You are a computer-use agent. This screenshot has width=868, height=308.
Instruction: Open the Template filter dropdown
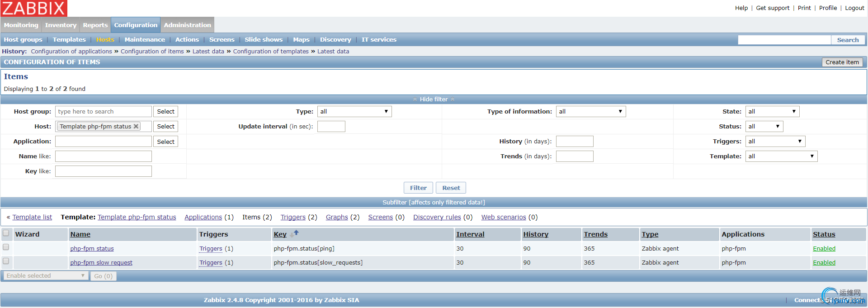pyautogui.click(x=781, y=156)
